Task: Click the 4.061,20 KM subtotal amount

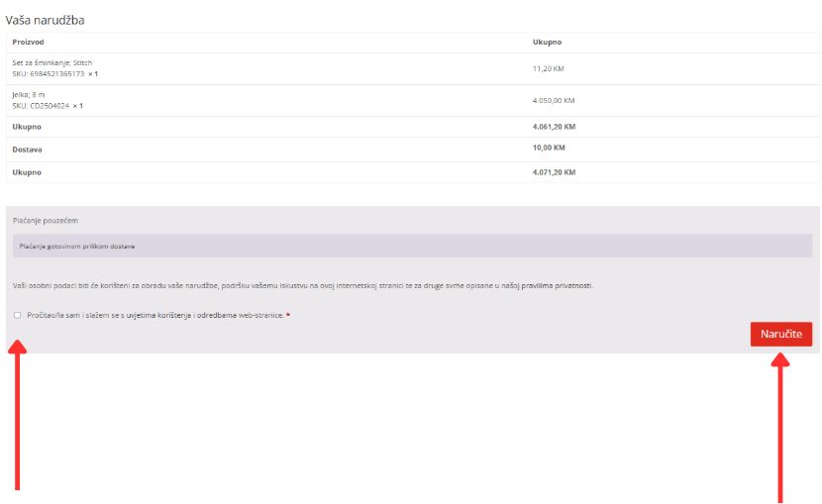Action: tap(553, 127)
